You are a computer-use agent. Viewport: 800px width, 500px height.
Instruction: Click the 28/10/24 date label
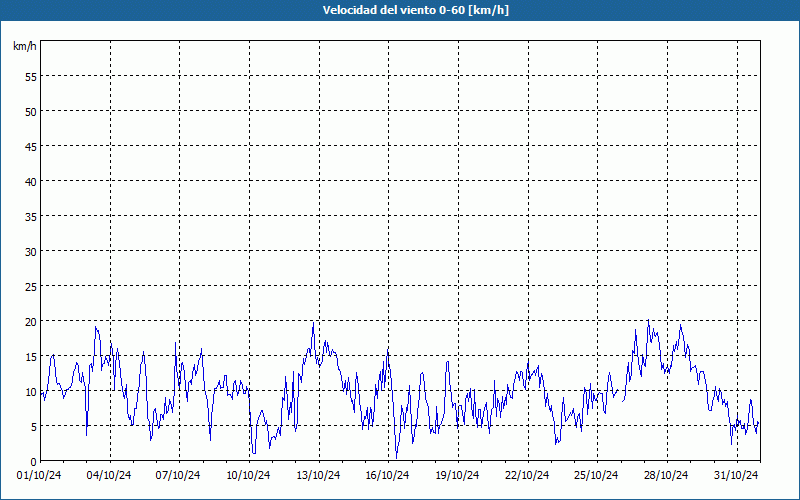666,476
